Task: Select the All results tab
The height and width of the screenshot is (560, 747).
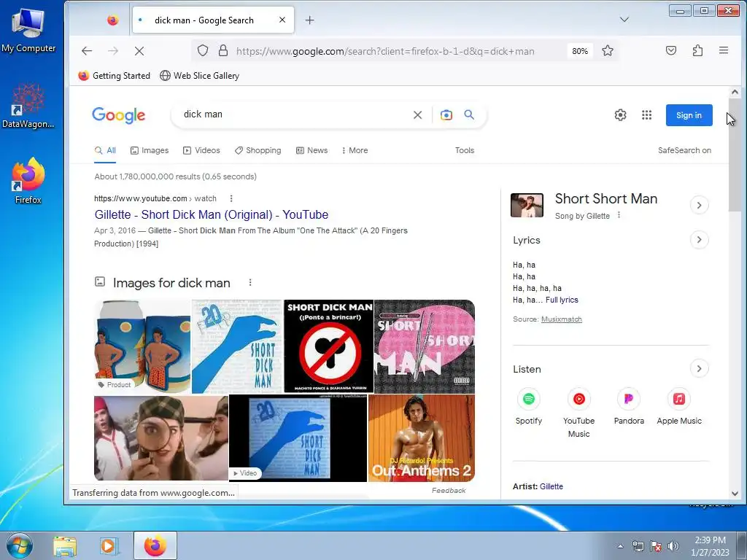Action: coord(105,150)
